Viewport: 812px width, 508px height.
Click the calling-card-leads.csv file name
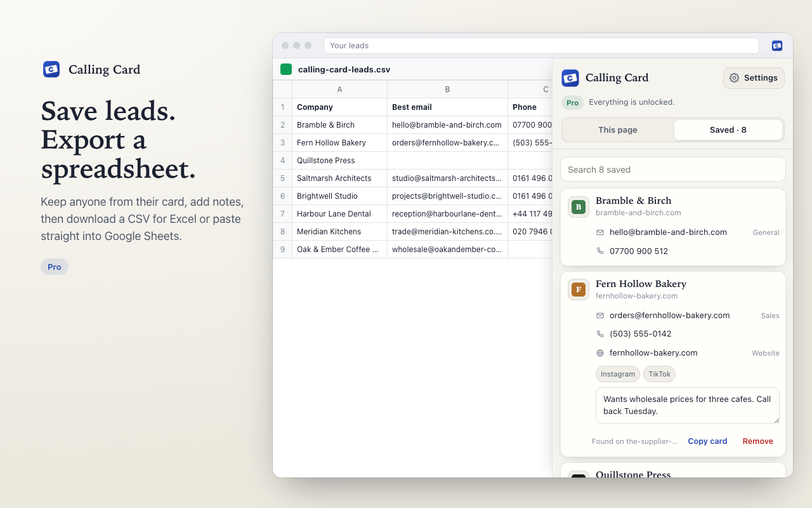coord(344,70)
